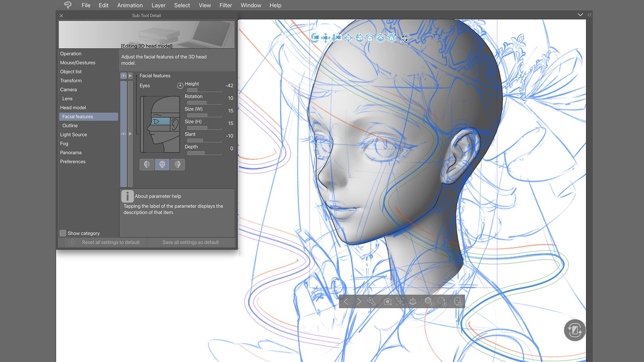Click the fit model to view icon
This screenshot has width=644, height=362.
tap(400, 301)
